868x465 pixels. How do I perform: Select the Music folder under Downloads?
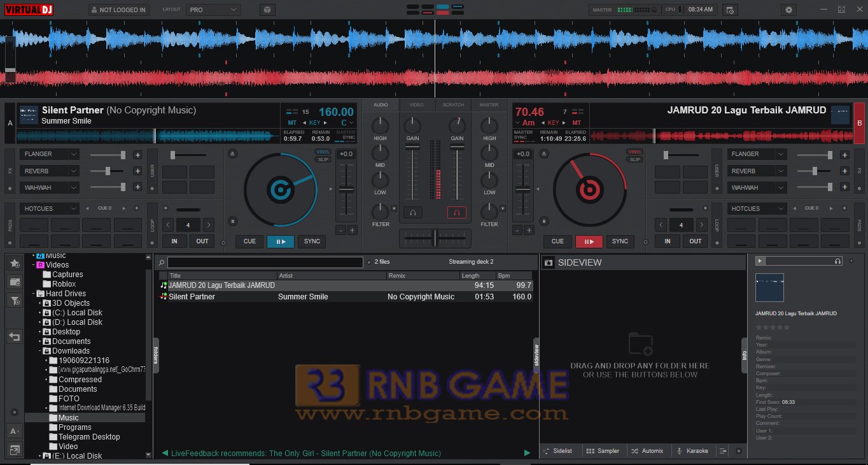click(69, 418)
